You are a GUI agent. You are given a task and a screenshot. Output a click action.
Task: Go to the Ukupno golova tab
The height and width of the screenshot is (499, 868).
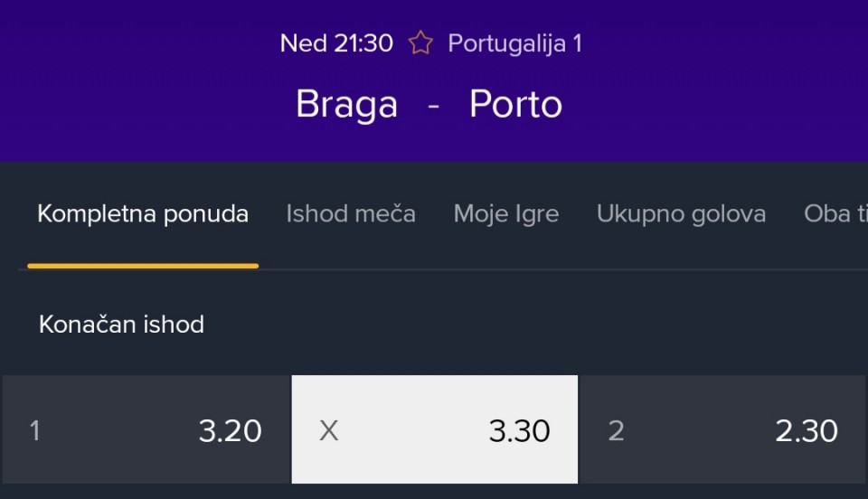click(x=681, y=214)
